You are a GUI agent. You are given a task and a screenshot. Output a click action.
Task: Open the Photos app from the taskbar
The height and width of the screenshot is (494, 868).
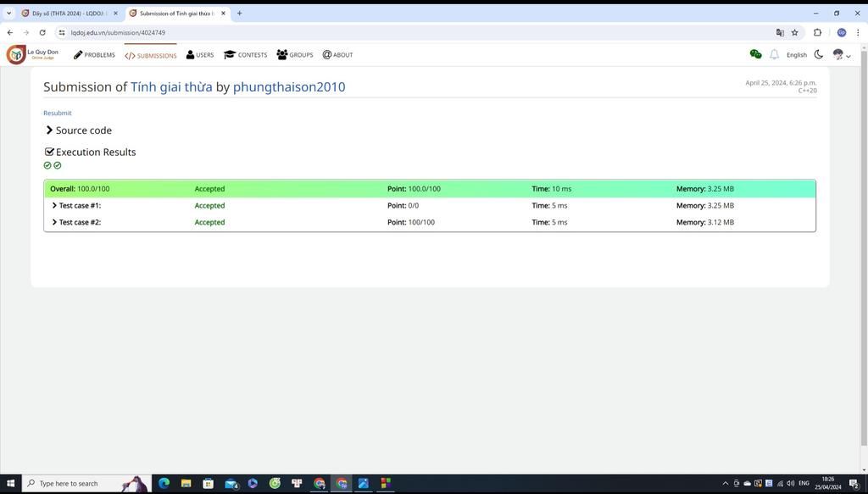pos(363,484)
